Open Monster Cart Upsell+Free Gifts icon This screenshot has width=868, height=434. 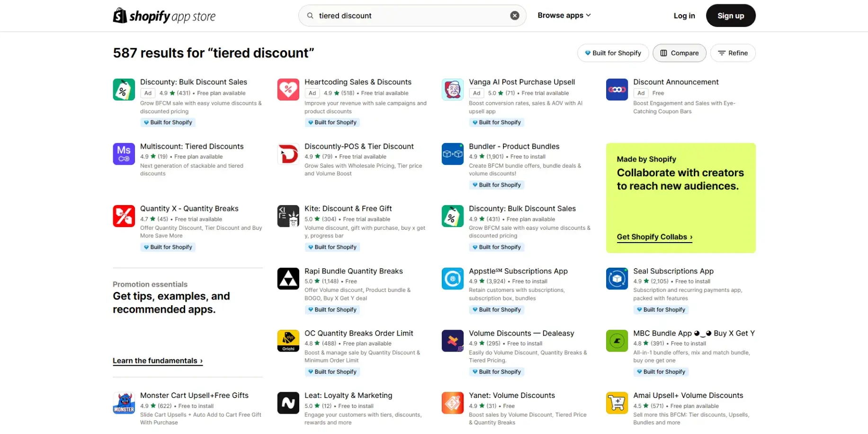[x=124, y=403]
